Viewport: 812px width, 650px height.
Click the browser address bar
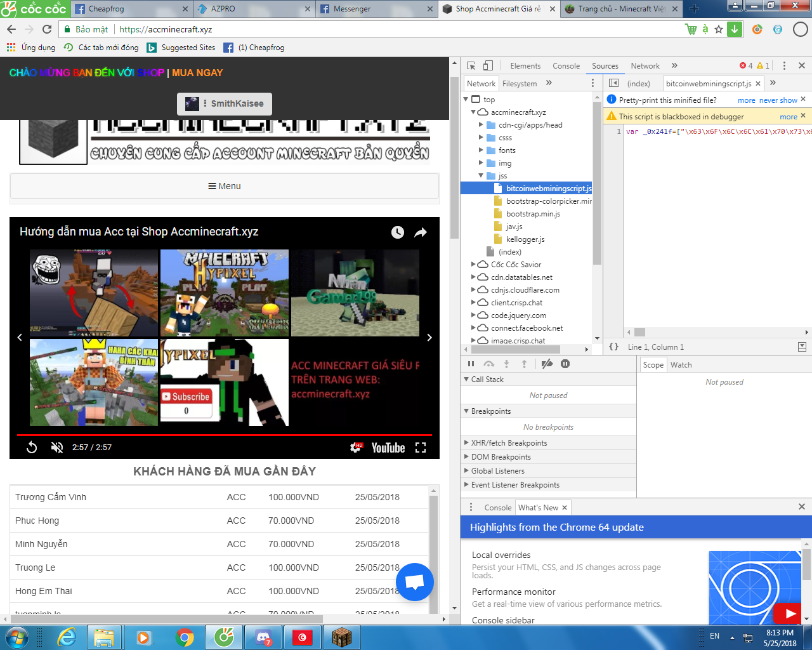coord(400,29)
